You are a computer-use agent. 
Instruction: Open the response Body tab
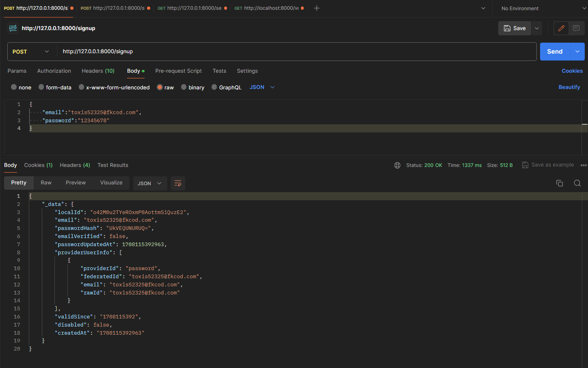(11, 165)
